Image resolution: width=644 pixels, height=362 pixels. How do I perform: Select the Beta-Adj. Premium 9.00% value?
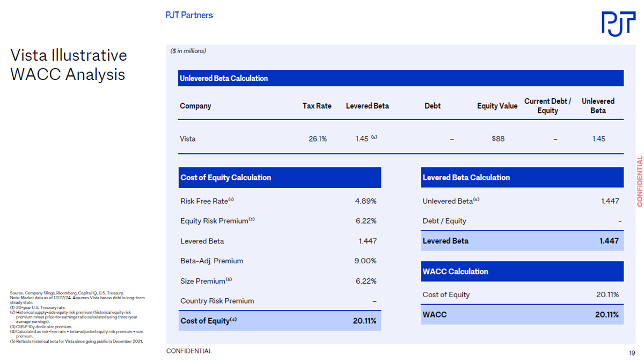(365, 261)
